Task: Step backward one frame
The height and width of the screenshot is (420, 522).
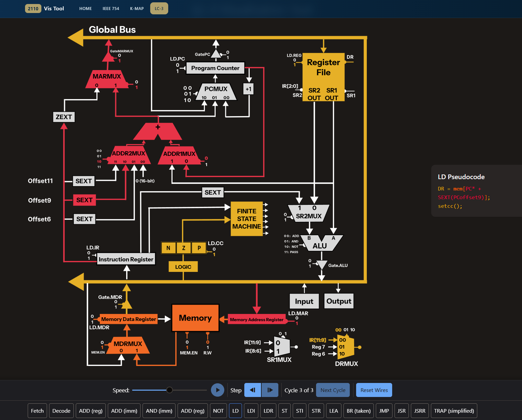Action: click(x=253, y=390)
